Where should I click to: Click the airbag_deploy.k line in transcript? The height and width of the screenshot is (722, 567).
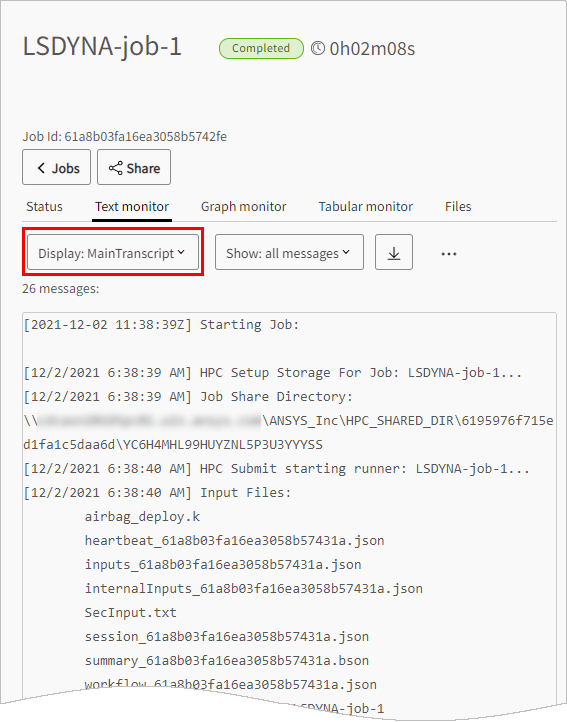pos(142,517)
